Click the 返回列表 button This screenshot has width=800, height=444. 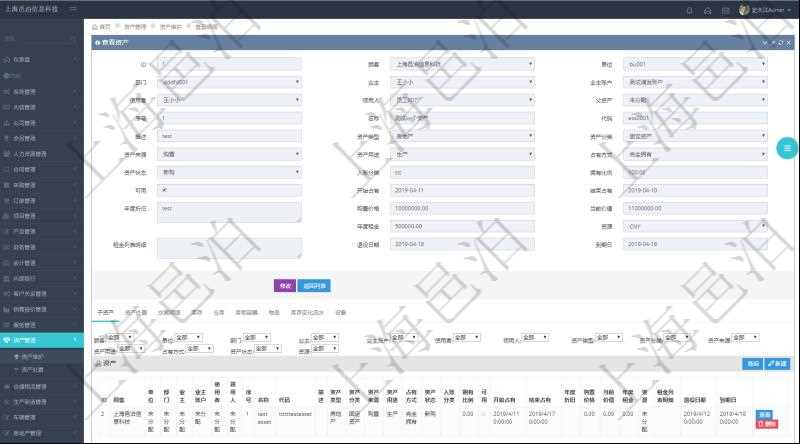point(313,285)
